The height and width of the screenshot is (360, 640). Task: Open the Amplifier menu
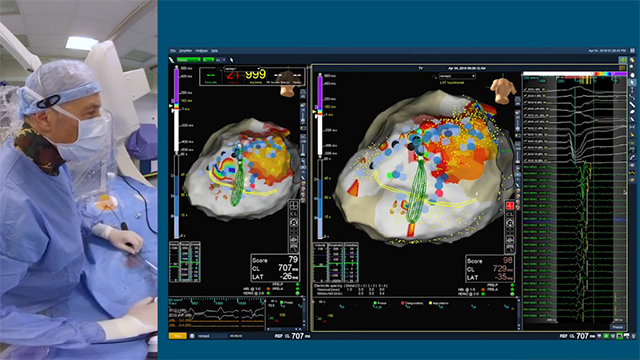[x=185, y=51]
